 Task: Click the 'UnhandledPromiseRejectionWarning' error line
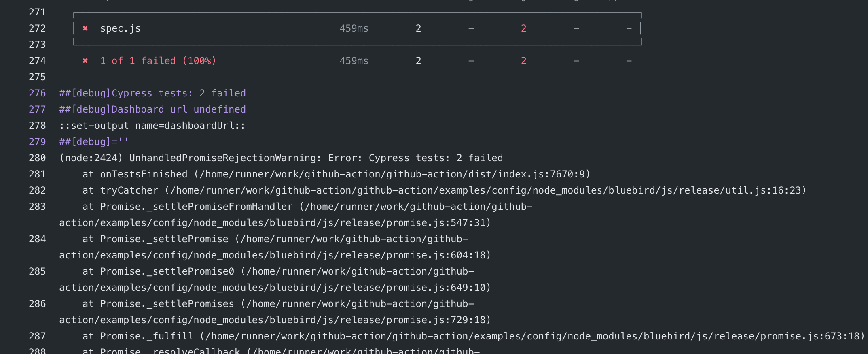click(x=281, y=158)
